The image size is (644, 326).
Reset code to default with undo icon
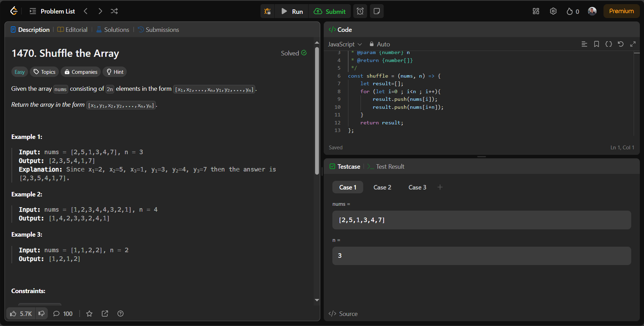pos(621,44)
